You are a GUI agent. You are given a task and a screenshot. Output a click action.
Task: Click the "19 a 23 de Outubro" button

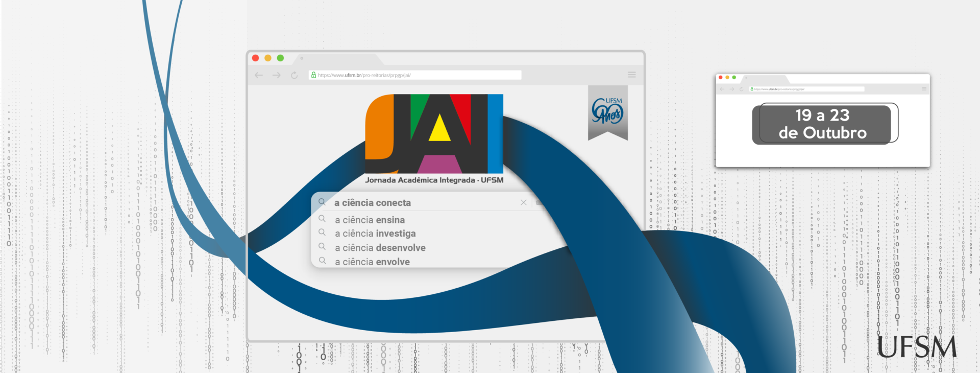pyautogui.click(x=822, y=124)
